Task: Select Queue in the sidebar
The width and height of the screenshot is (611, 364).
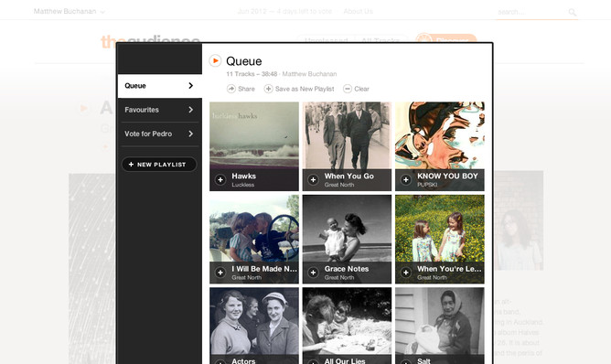Action: click(160, 86)
